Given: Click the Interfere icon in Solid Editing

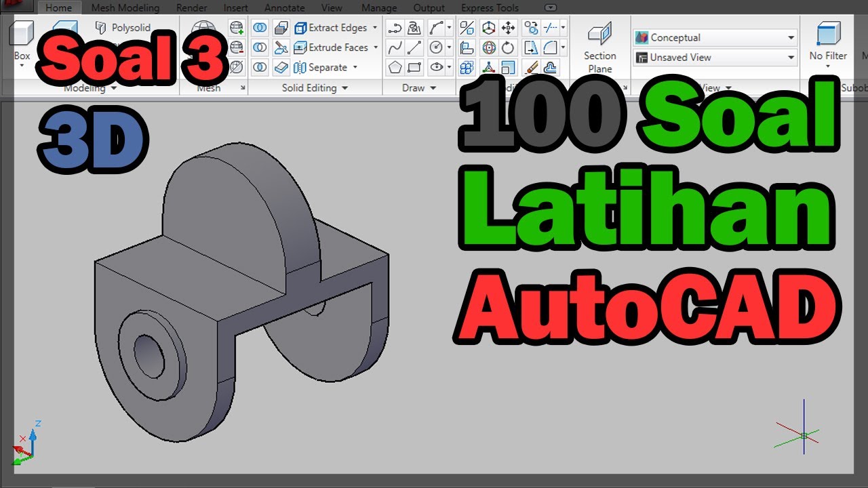Looking at the screenshot, I should point(281,28).
